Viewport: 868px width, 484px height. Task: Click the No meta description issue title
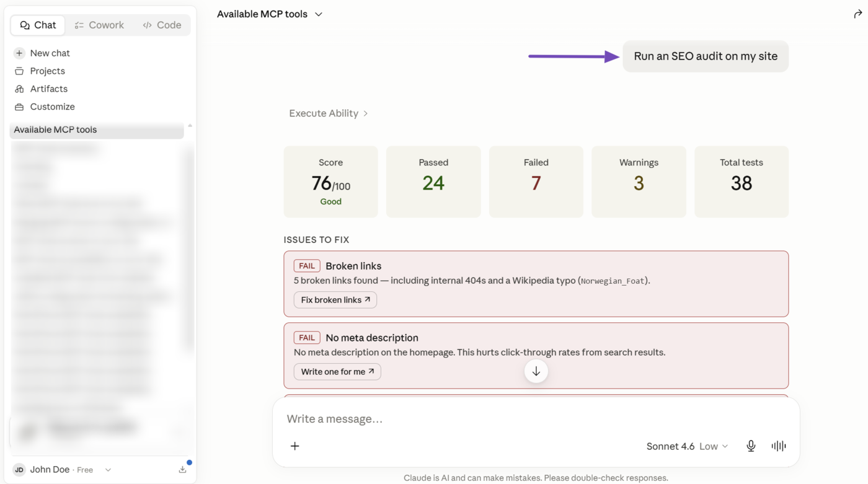pyautogui.click(x=372, y=338)
